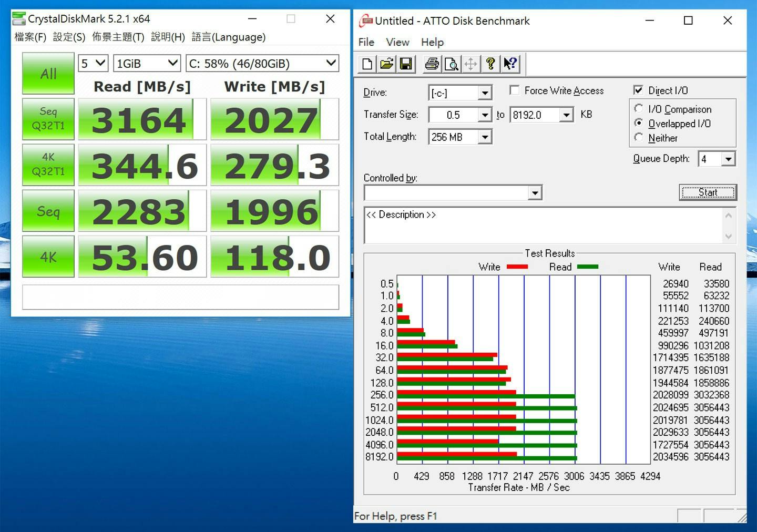757x532 pixels.
Task: Click the New file icon in ATTO toolbar
Action: click(x=367, y=64)
